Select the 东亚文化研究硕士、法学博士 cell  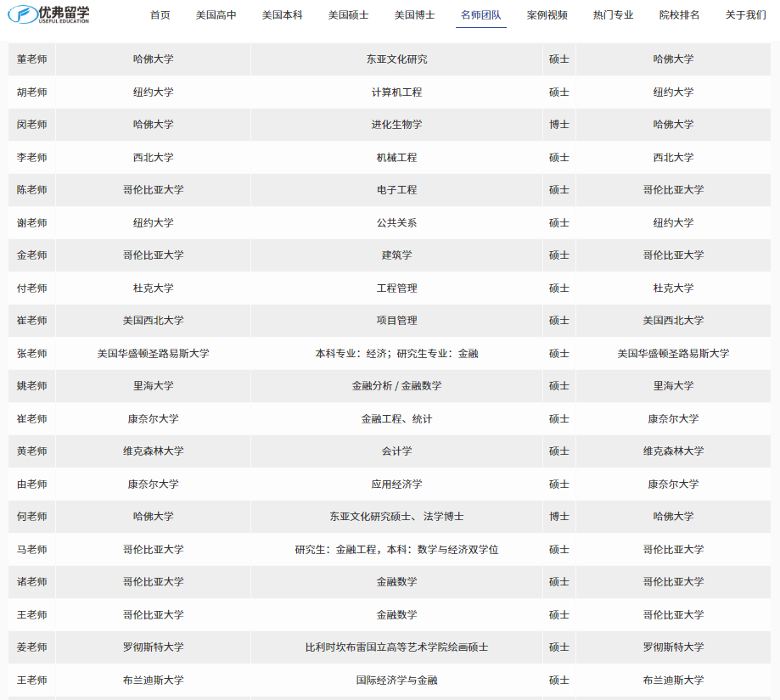click(x=396, y=517)
